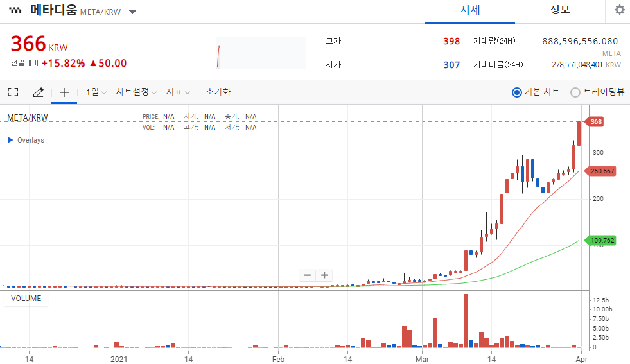Click the +15.82% change value
The height and width of the screenshot is (364, 630).
[x=63, y=64]
